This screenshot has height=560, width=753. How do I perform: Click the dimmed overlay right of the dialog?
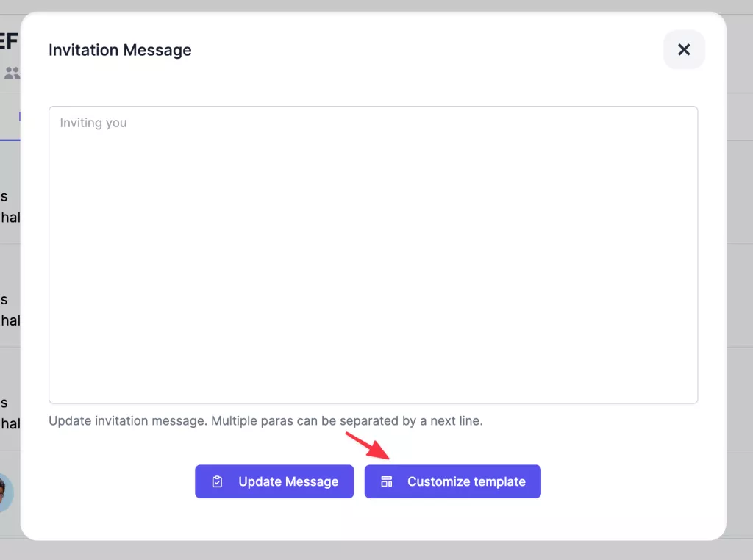(739, 294)
